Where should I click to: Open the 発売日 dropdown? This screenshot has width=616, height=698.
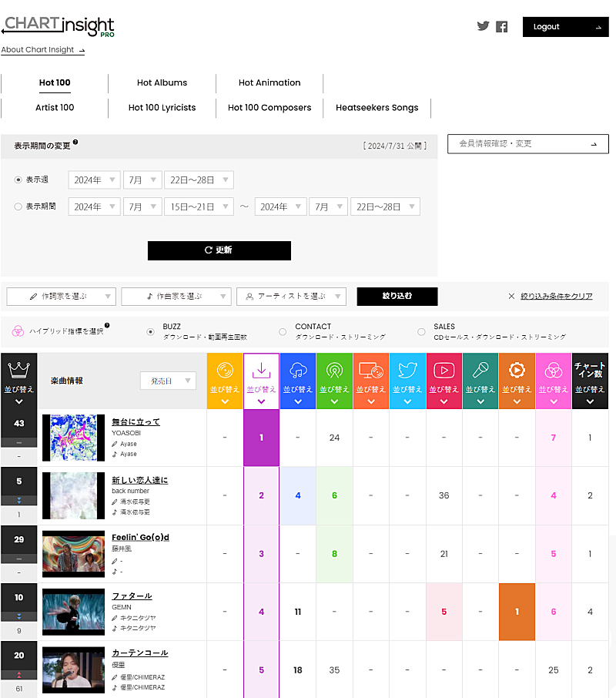click(168, 381)
